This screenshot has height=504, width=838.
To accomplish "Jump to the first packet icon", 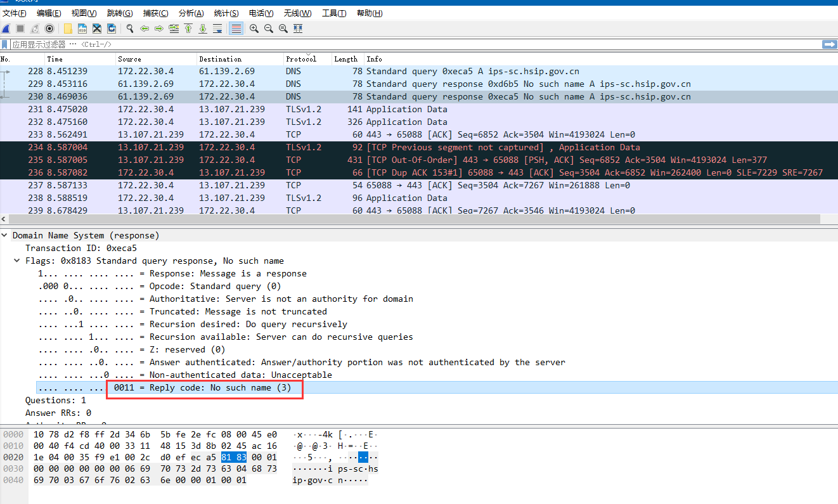I will [188, 29].
